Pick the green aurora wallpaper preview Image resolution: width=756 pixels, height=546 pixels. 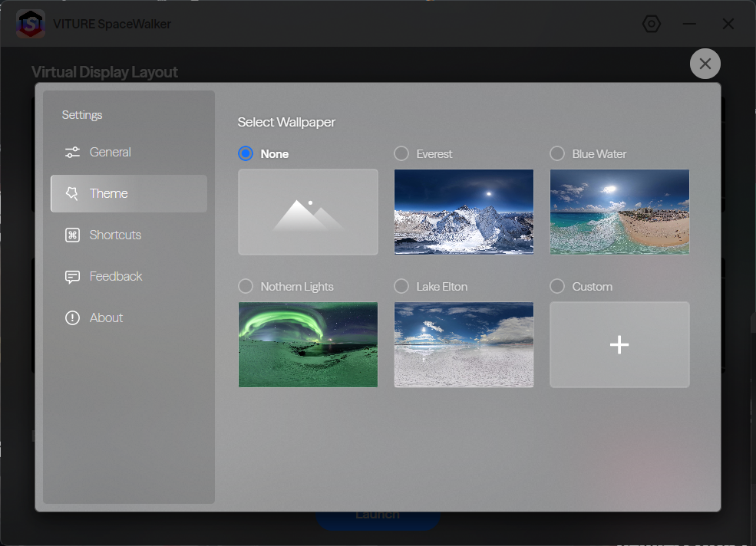pos(308,344)
